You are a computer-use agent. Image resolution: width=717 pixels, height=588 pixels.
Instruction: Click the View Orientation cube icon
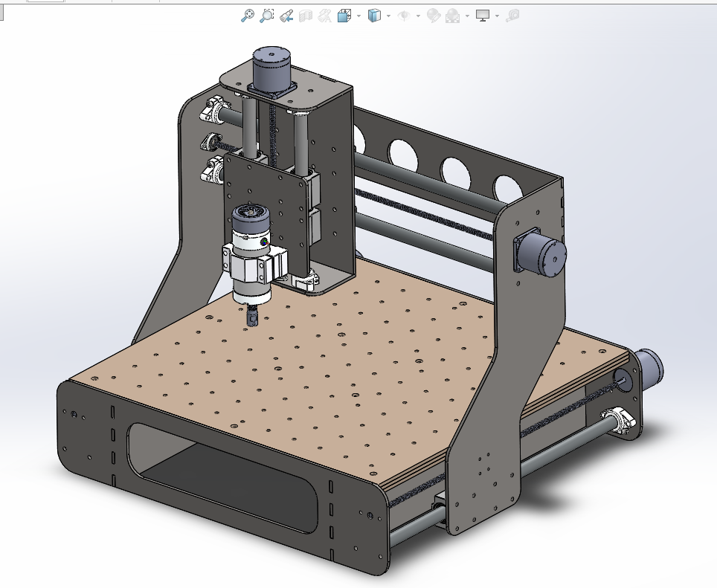(x=344, y=16)
